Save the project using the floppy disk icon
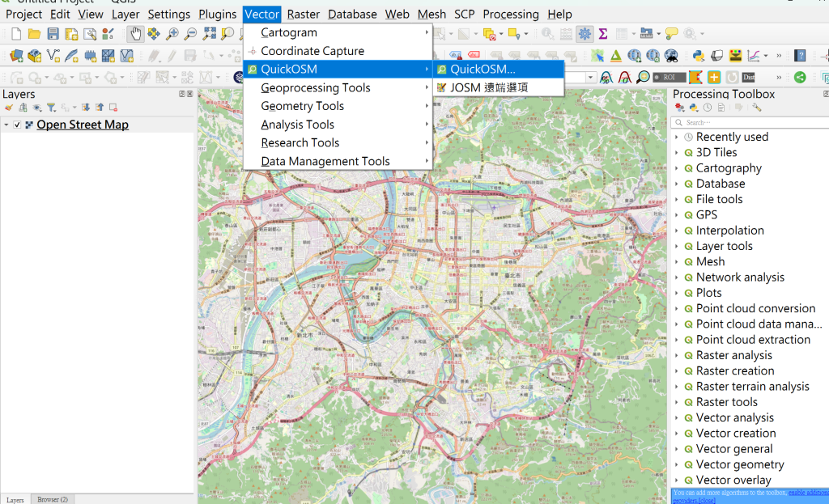 [53, 34]
